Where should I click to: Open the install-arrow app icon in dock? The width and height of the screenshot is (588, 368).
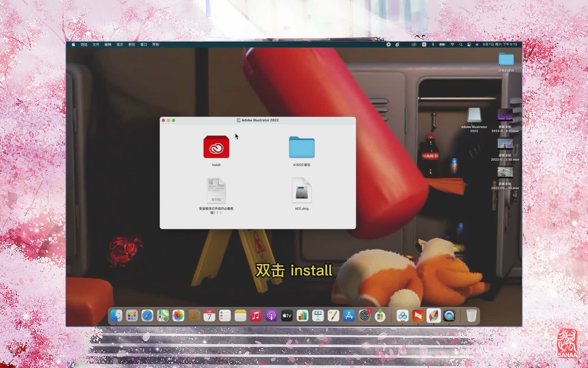pyautogui.click(x=380, y=316)
